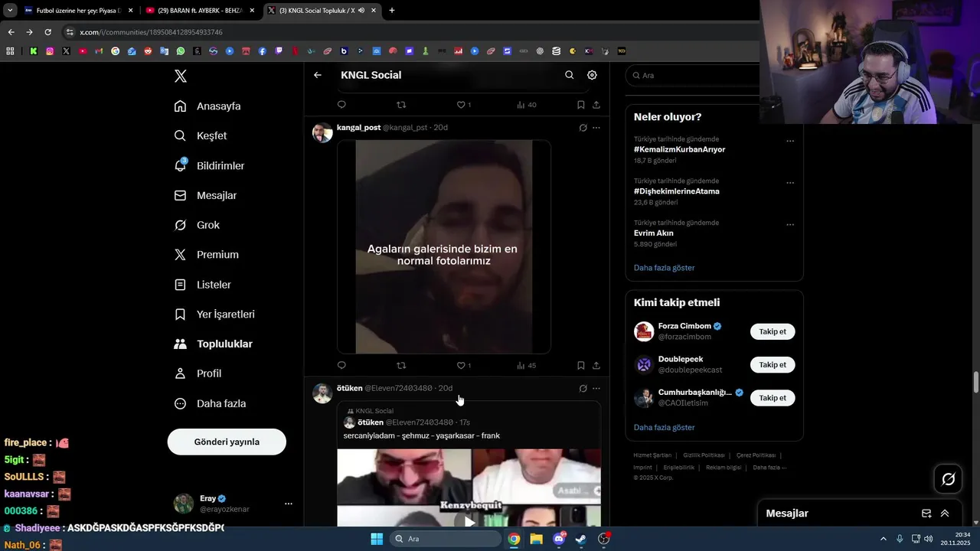Repost the top tweet with 40 views
The width and height of the screenshot is (980, 551).
coord(401,105)
